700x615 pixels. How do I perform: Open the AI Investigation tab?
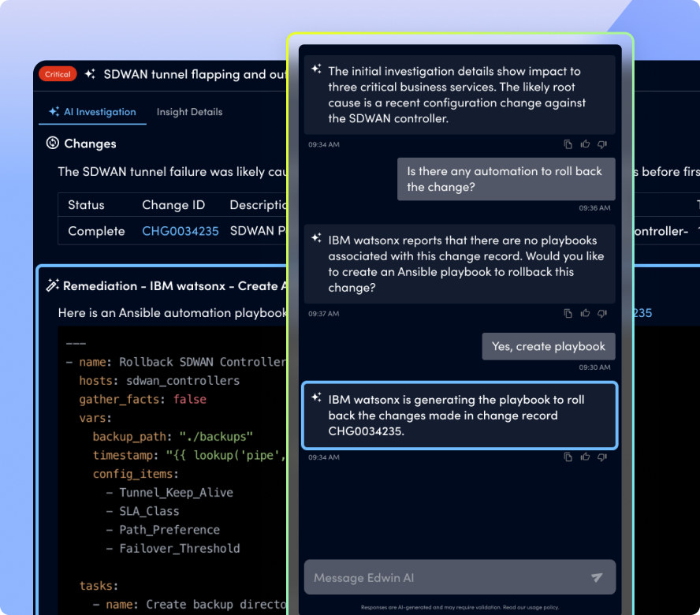pyautogui.click(x=92, y=112)
